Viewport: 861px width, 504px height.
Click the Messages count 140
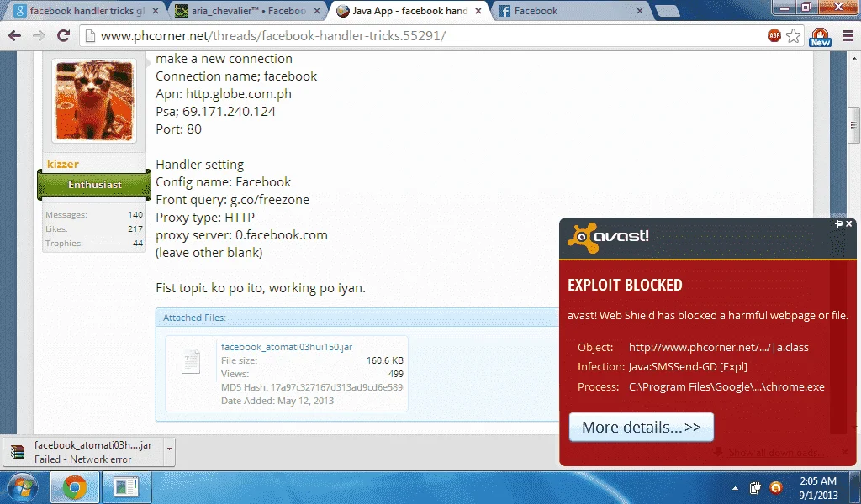point(135,214)
